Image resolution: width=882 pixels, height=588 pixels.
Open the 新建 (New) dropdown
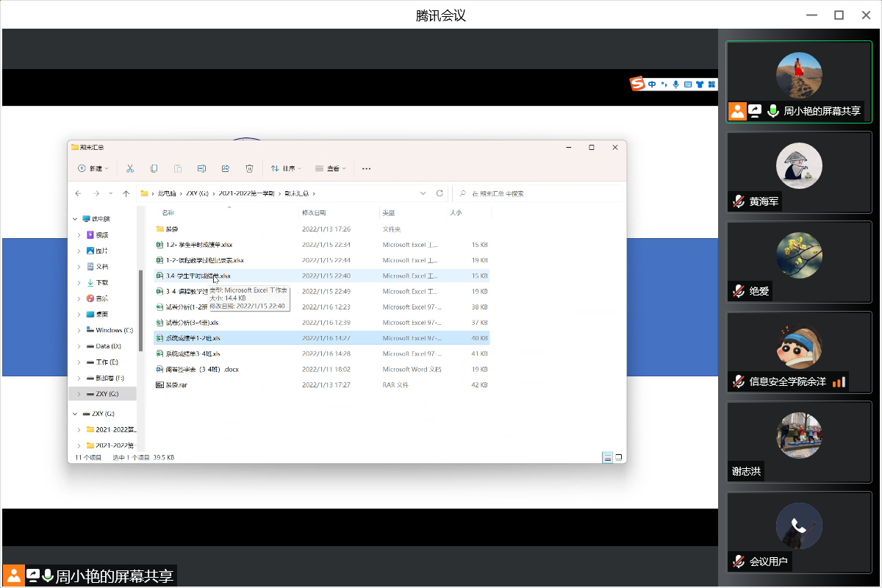point(93,168)
